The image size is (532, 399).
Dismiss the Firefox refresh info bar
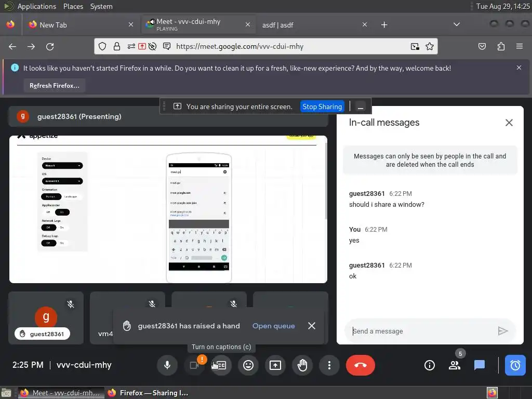519,68
